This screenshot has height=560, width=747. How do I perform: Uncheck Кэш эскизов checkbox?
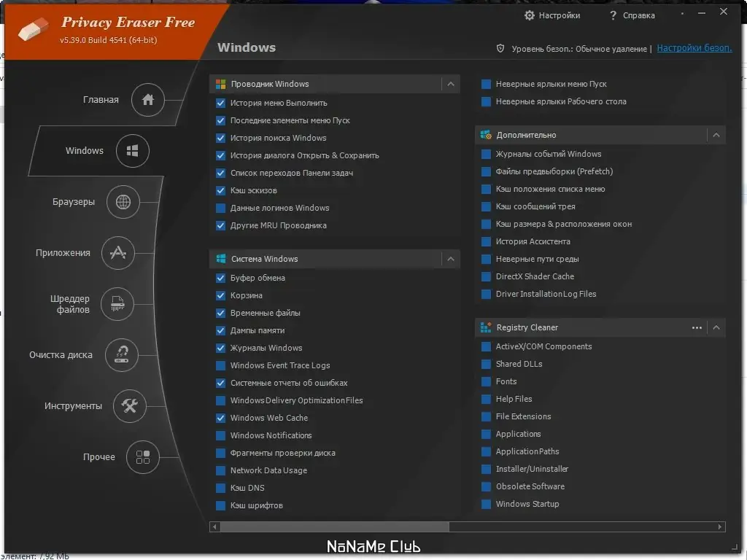point(220,190)
